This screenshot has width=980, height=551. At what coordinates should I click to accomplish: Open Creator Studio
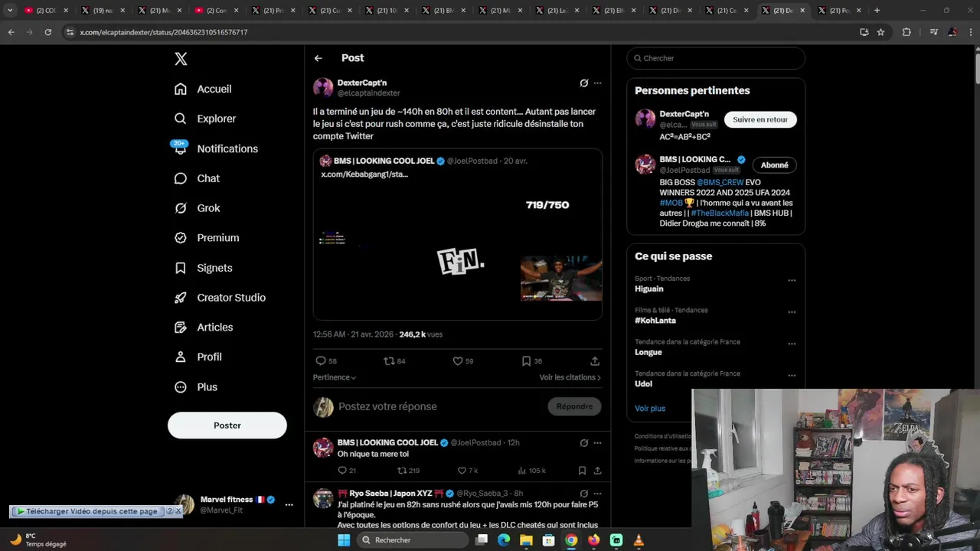tap(220, 298)
